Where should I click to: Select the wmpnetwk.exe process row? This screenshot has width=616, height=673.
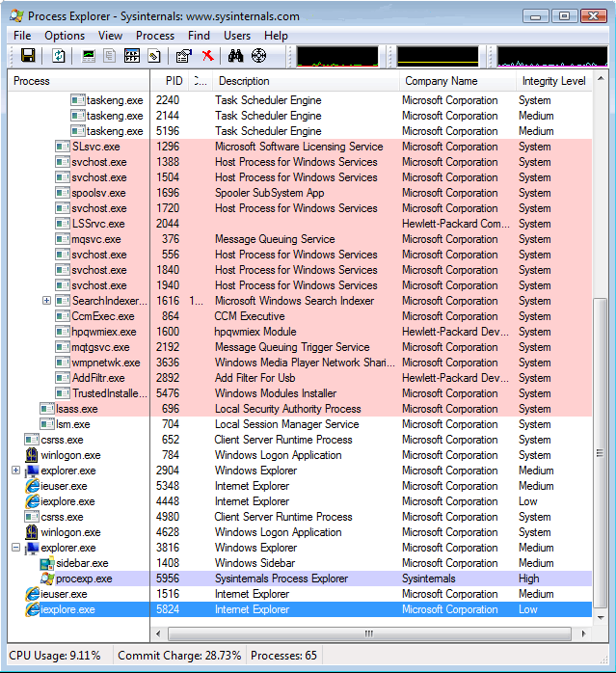point(300,363)
